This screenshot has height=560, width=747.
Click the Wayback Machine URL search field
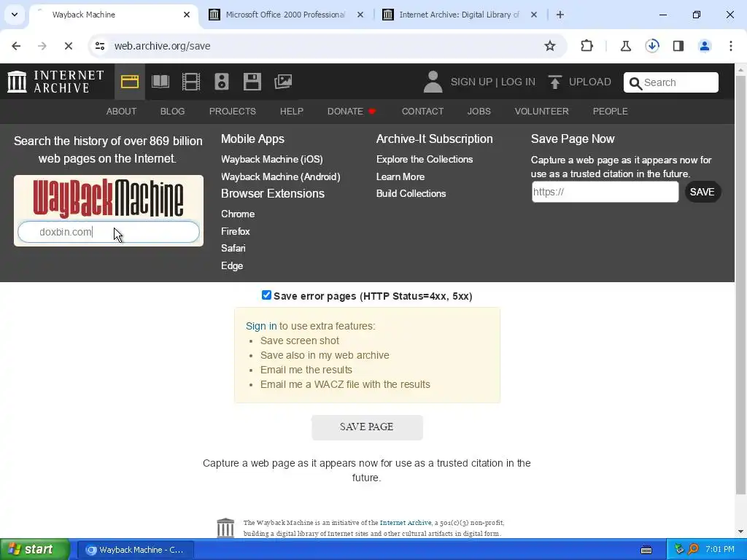tap(109, 232)
